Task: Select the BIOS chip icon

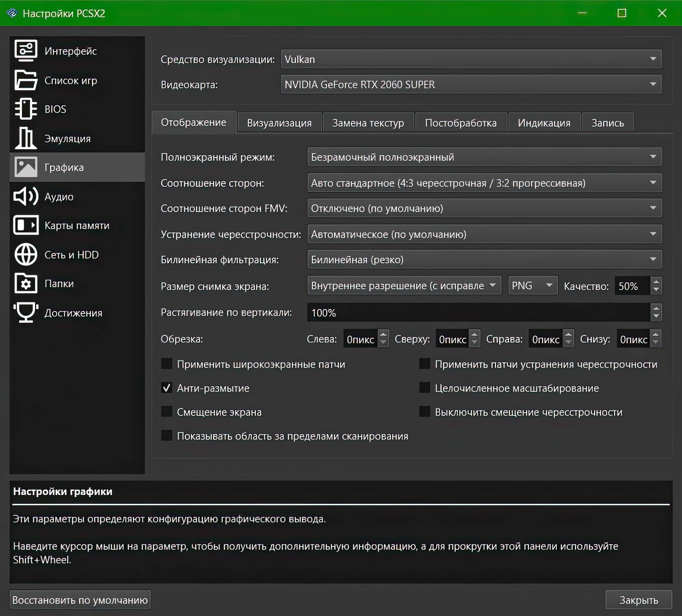Action: tap(26, 109)
